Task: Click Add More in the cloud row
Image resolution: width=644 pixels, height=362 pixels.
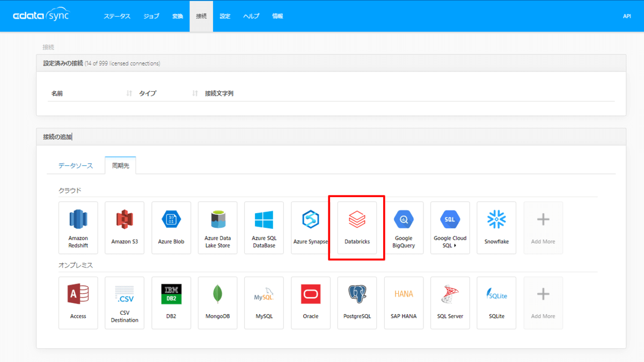Action: [x=543, y=228]
